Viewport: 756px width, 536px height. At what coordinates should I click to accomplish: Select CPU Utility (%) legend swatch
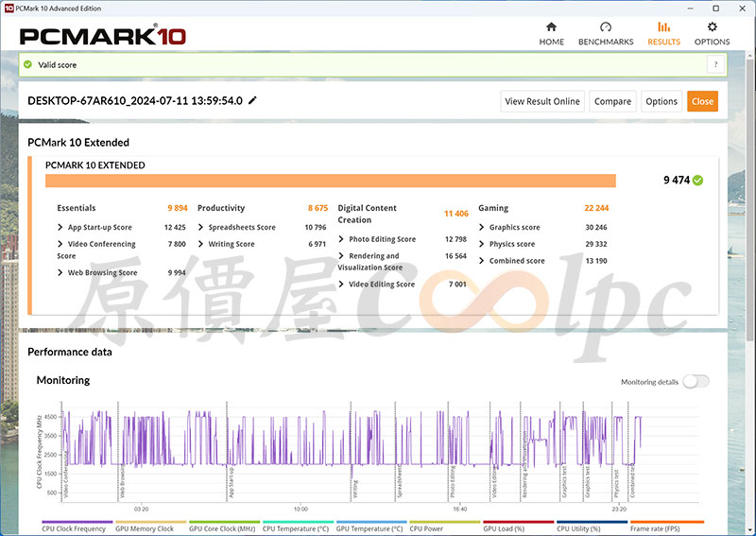pos(593,522)
